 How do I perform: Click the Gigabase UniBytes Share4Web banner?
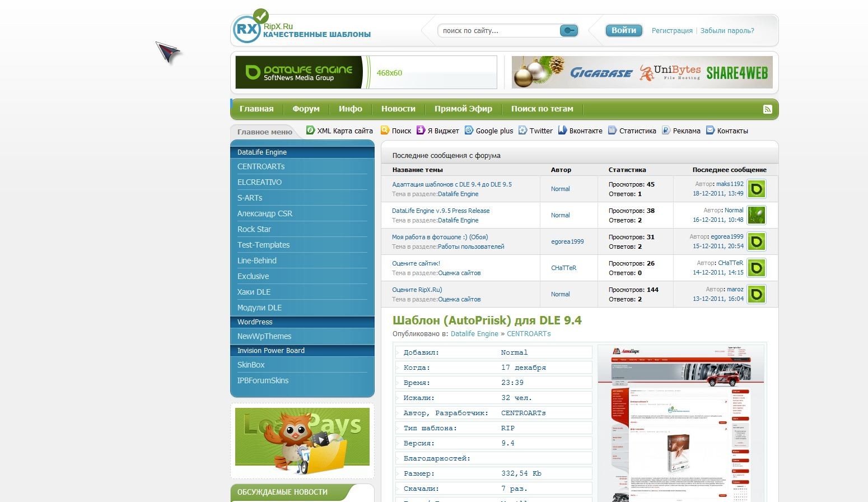tap(642, 72)
